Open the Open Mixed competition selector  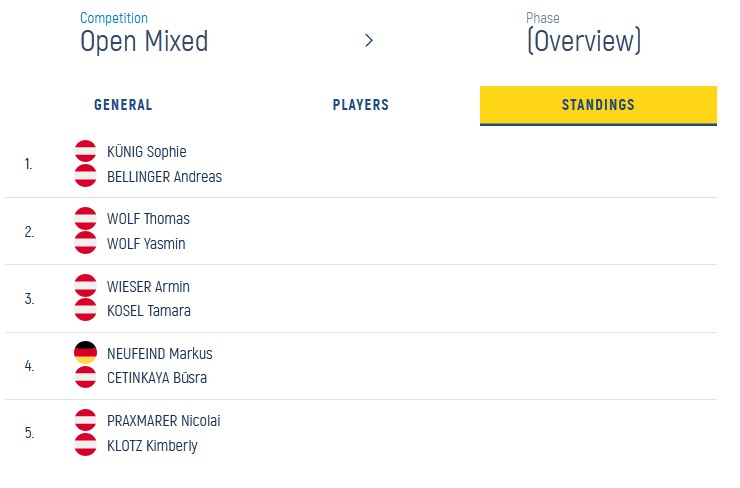144,40
